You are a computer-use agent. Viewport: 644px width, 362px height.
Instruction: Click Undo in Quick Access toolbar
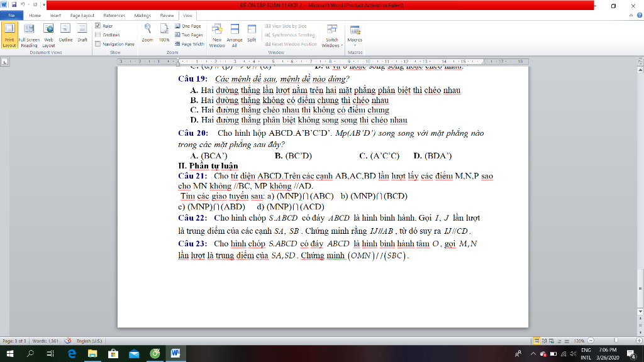[23, 5]
